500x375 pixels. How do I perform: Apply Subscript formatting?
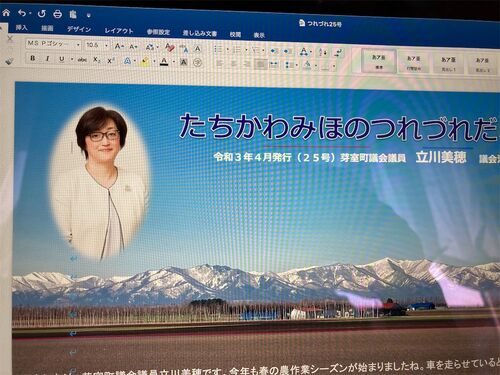pyautogui.click(x=96, y=60)
